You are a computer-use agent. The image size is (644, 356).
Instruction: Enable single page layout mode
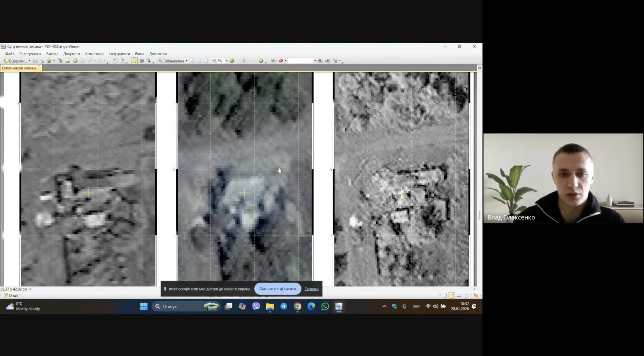[x=445, y=295]
